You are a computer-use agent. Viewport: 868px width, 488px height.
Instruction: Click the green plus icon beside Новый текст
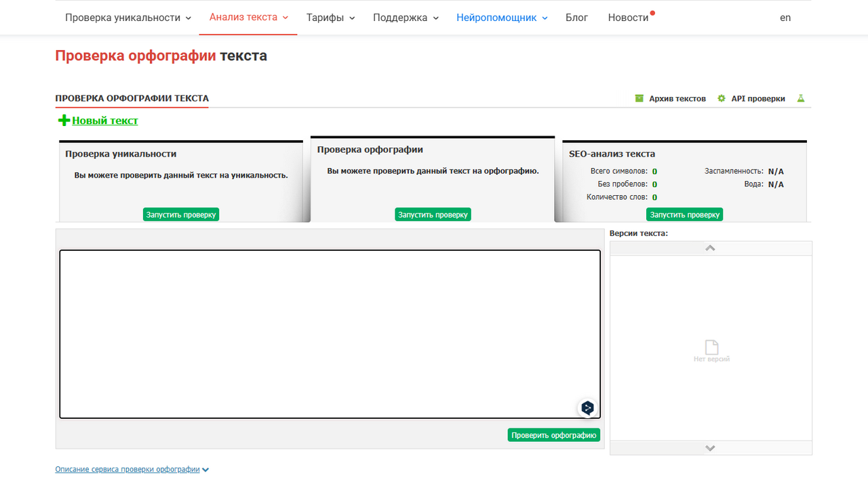[x=64, y=121]
